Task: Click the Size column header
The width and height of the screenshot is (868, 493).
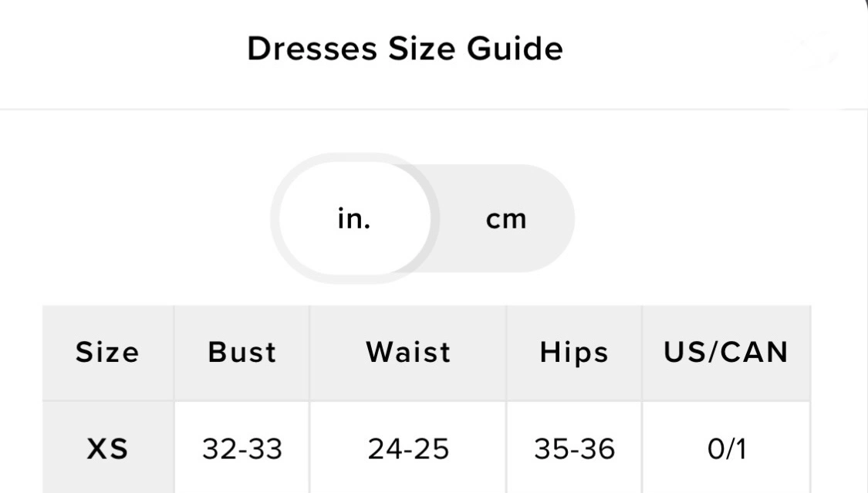Action: pyautogui.click(x=108, y=353)
